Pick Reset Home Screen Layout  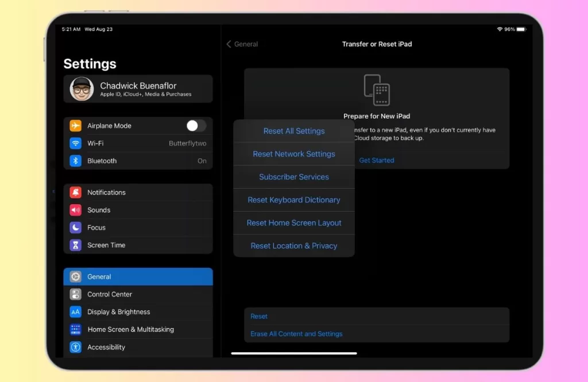(294, 223)
